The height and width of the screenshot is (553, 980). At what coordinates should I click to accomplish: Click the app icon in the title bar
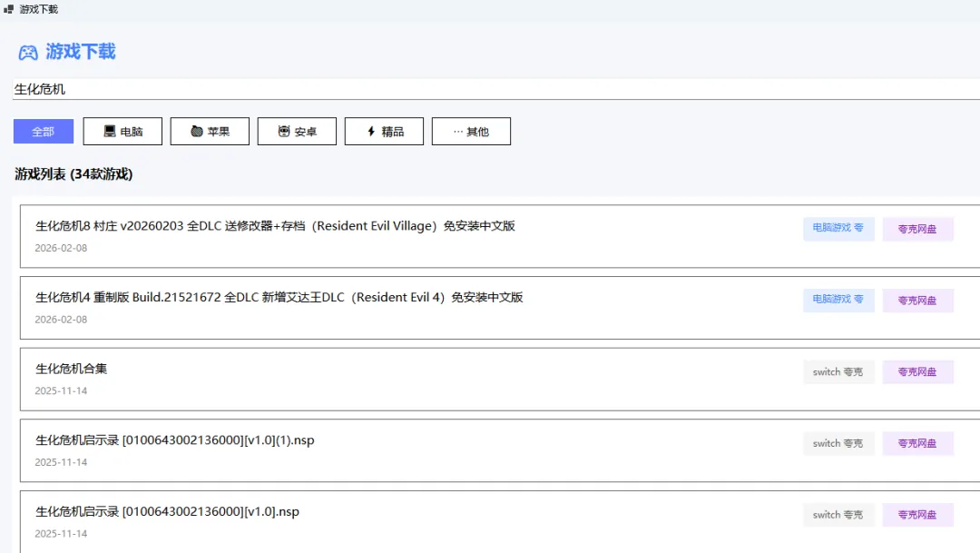pos(9,9)
